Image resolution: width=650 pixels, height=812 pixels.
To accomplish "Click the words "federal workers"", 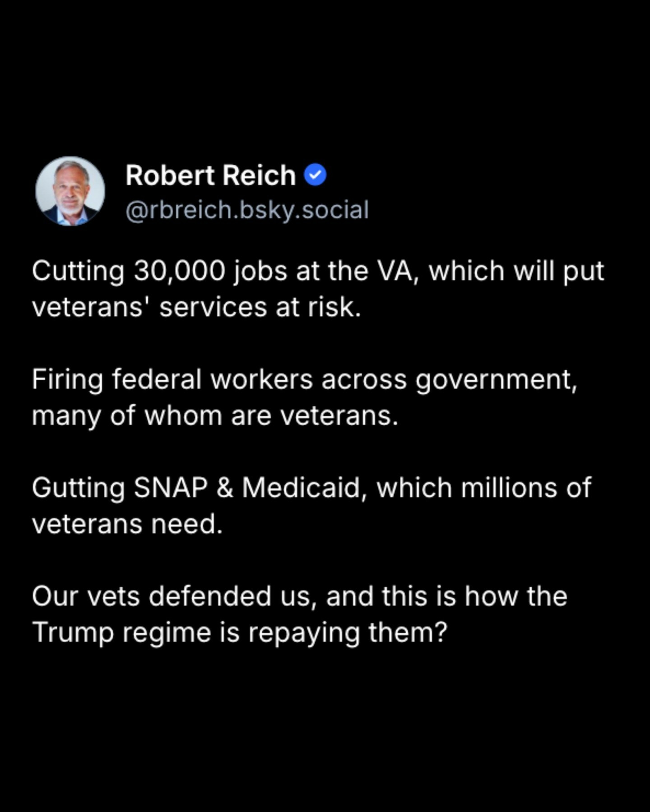I will (212, 380).
